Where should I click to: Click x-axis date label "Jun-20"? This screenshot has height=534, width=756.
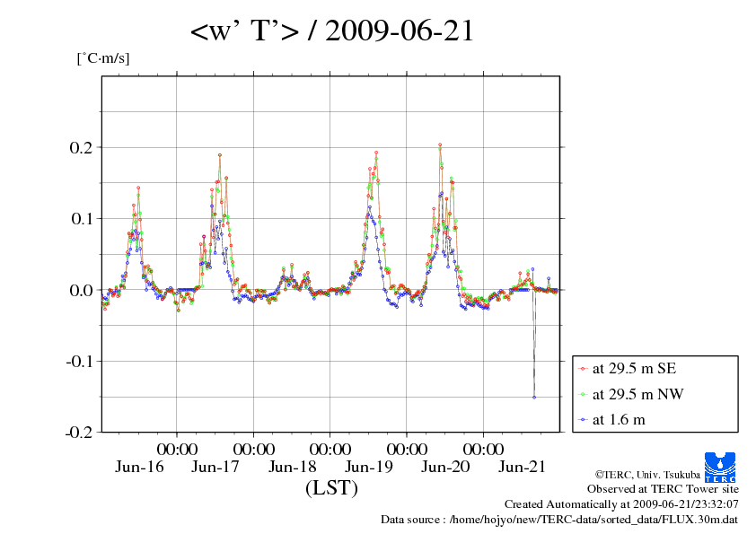445,467
